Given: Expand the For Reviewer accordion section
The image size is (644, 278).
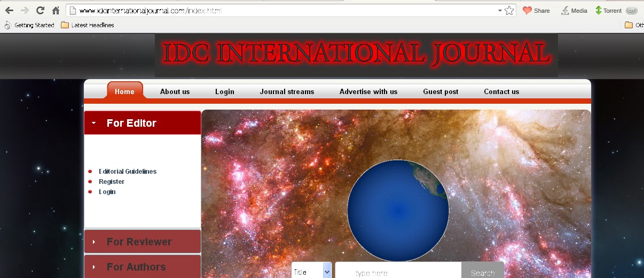Looking at the screenshot, I should pyautogui.click(x=143, y=242).
